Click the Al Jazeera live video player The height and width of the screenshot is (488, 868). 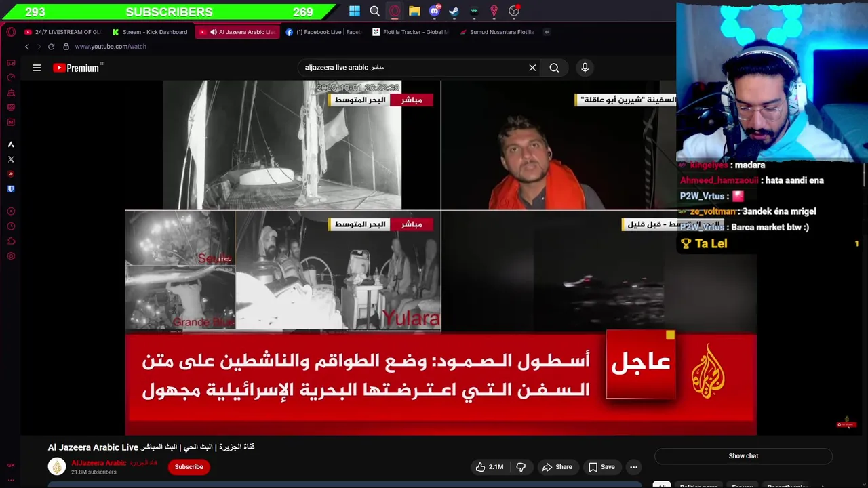pos(441,258)
